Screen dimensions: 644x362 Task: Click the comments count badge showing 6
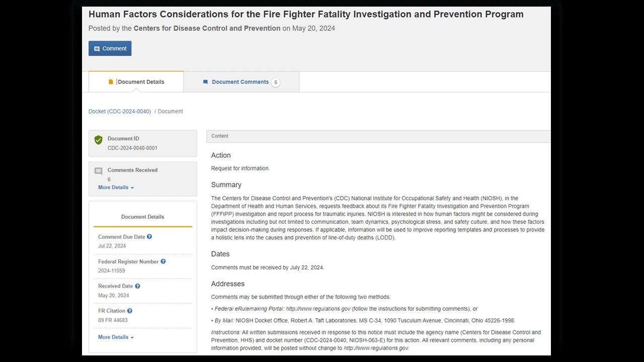click(276, 82)
